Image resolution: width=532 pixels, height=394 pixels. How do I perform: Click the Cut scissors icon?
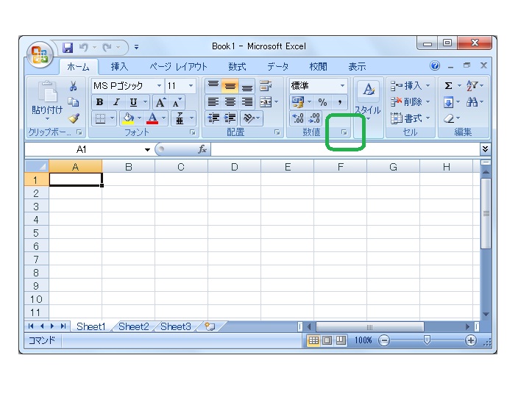(74, 86)
